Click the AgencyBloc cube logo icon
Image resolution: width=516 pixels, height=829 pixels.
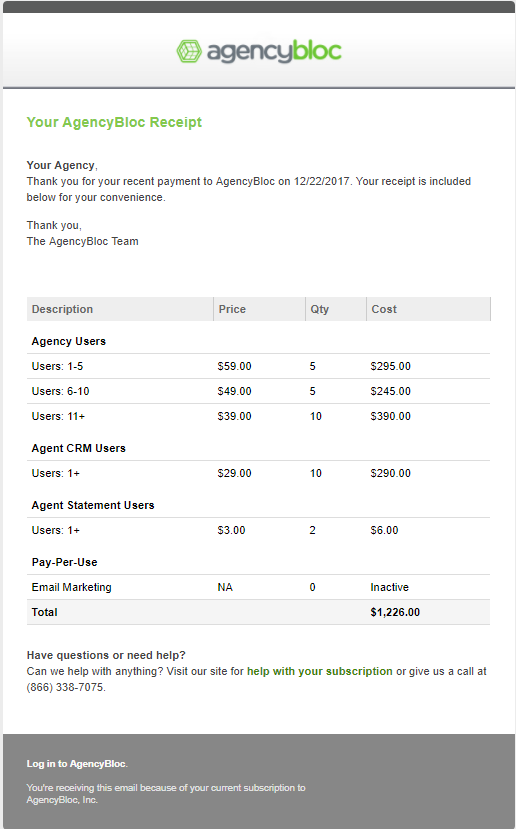tap(189, 51)
